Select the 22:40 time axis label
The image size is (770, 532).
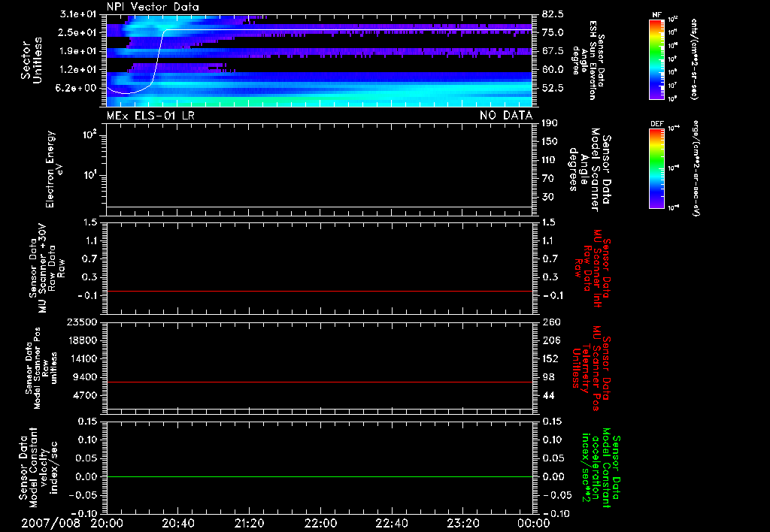391,523
